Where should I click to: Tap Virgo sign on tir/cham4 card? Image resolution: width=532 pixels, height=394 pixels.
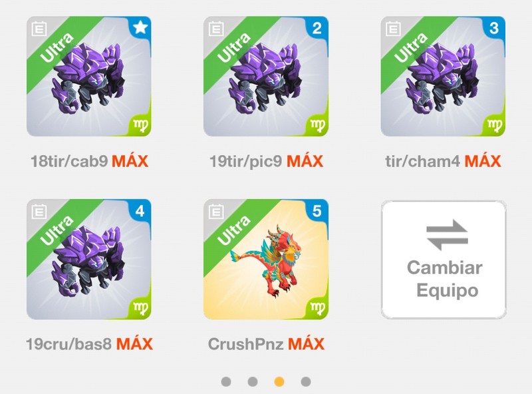pos(495,125)
